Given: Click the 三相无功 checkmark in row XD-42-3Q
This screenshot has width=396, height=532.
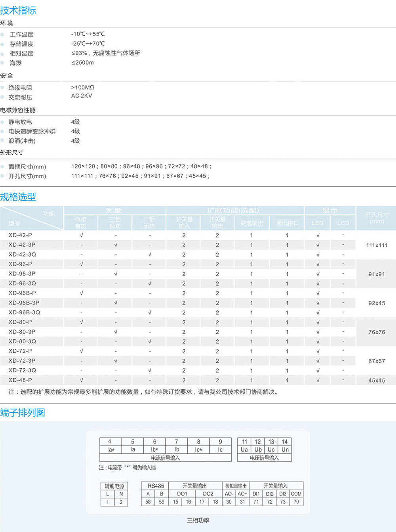Looking at the screenshot, I should click(x=150, y=255).
